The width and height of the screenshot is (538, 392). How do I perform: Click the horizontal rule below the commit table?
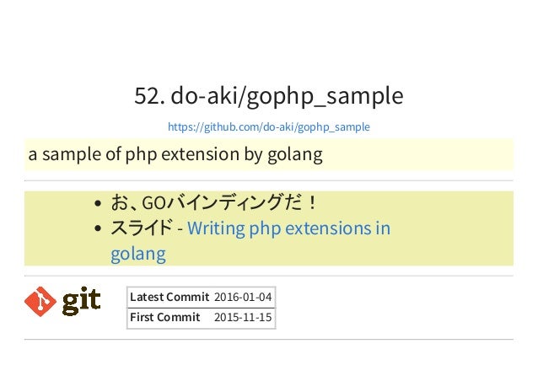[x=269, y=340]
